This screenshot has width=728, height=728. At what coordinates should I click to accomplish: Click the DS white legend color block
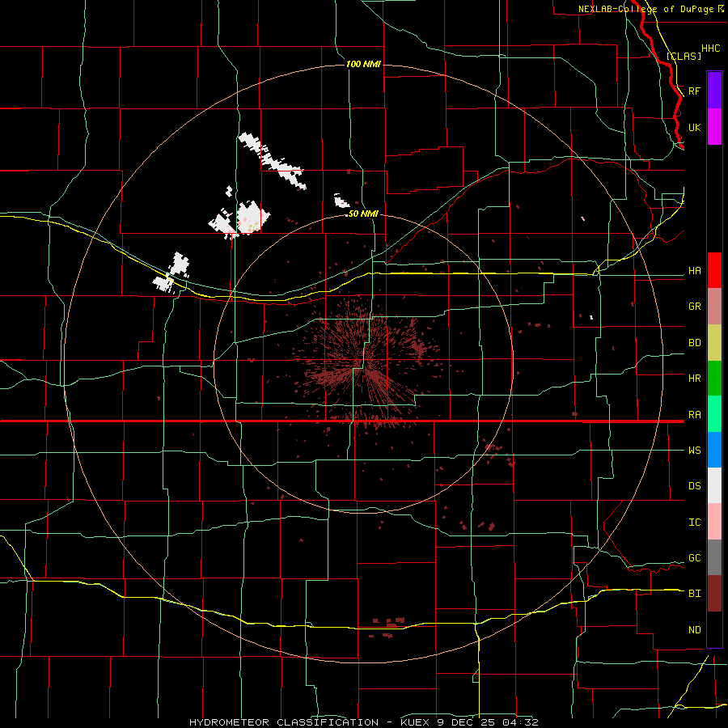[714, 485]
